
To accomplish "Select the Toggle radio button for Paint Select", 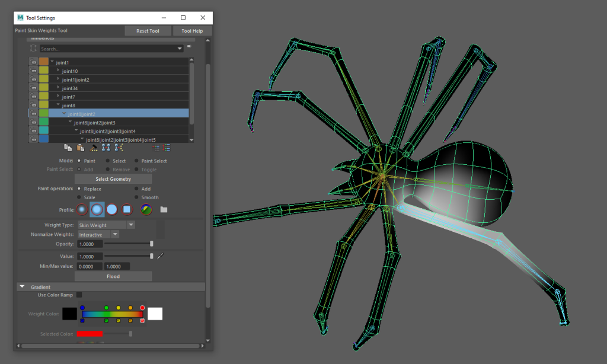I will (x=136, y=169).
